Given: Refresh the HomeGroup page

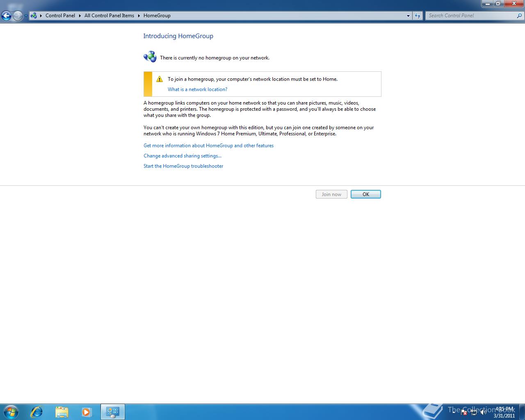Looking at the screenshot, I should 418,16.
